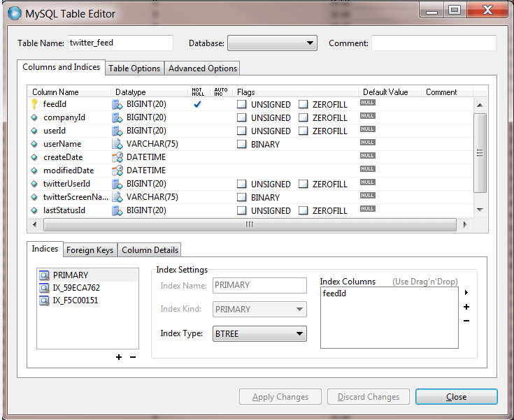This screenshot has height=420, width=514.
Task: Click the vertical scrollbar thumb of the column list
Action: (480, 153)
